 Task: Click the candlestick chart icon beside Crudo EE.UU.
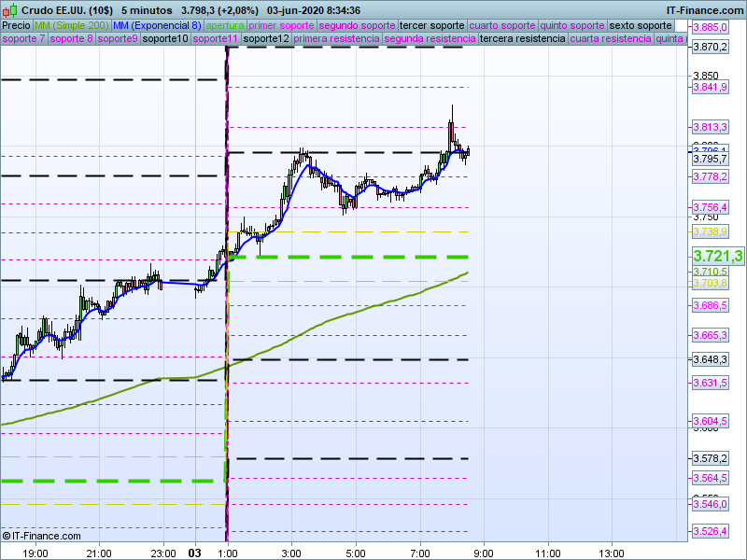point(9,9)
